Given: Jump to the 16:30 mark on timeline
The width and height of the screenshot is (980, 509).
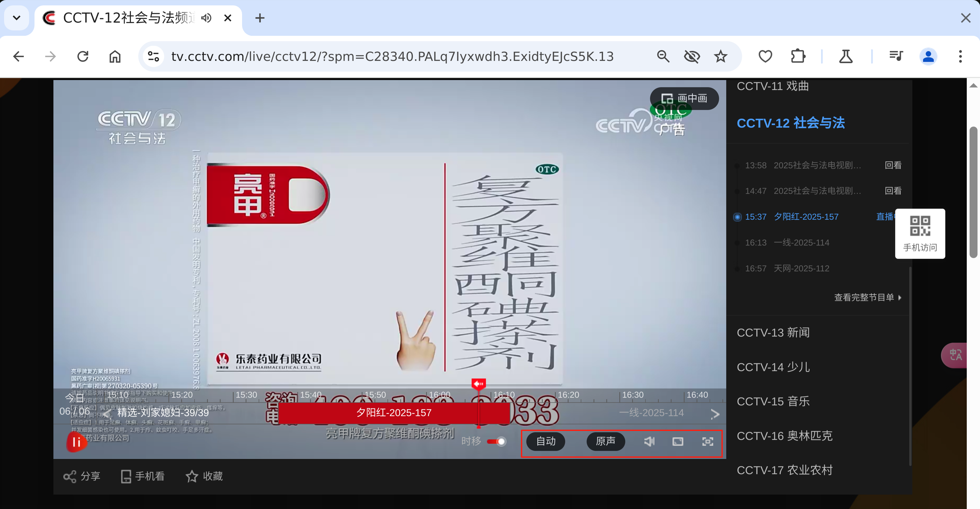Looking at the screenshot, I should pyautogui.click(x=633, y=395).
